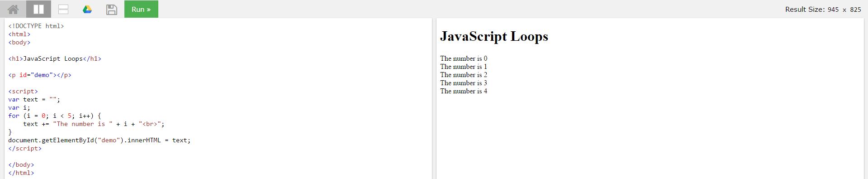Click "The number is 4" output
Screen dimensions: 868x179
point(464,91)
